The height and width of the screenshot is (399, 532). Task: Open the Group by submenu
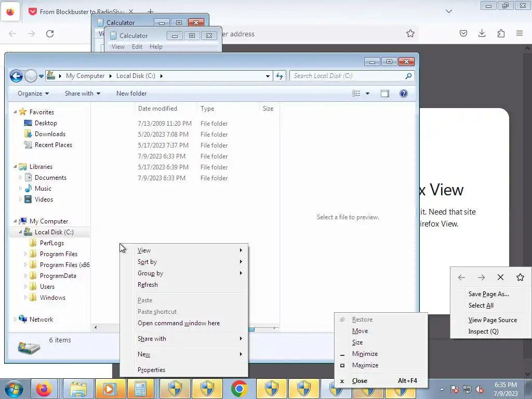(x=183, y=273)
